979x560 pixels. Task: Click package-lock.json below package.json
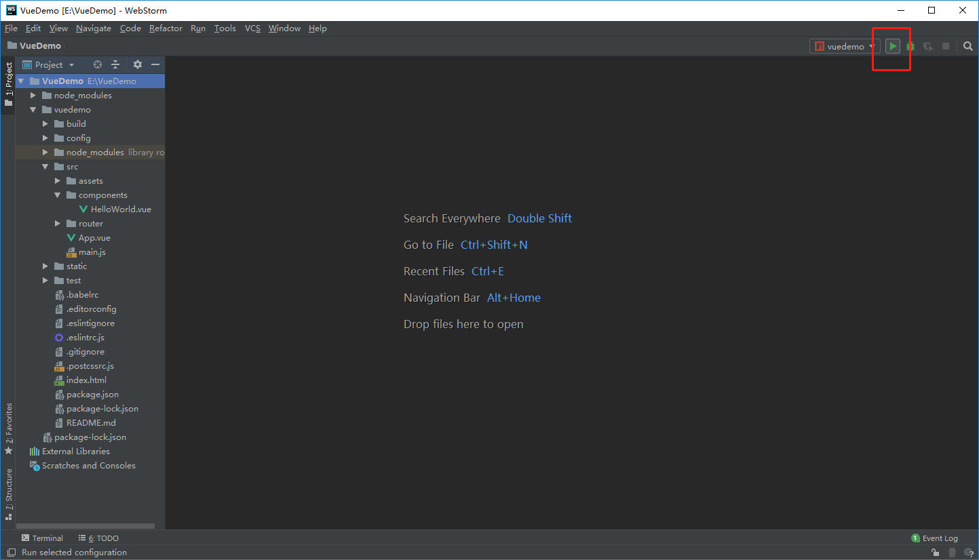(96, 408)
